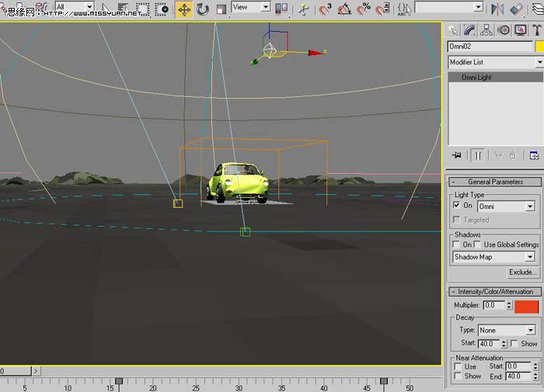Collapse Intensity/Color/Attenuation rollout
544x392 pixels.
tap(495, 292)
